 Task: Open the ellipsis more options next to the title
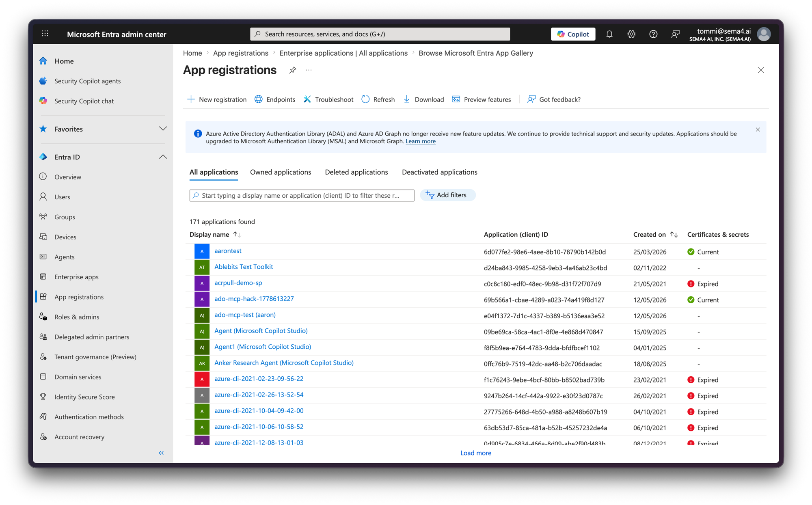(x=309, y=70)
